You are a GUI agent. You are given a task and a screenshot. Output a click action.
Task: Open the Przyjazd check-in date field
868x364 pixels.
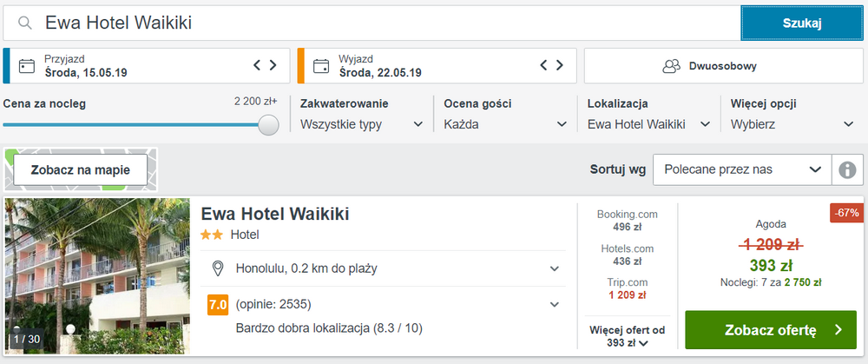pos(146,66)
